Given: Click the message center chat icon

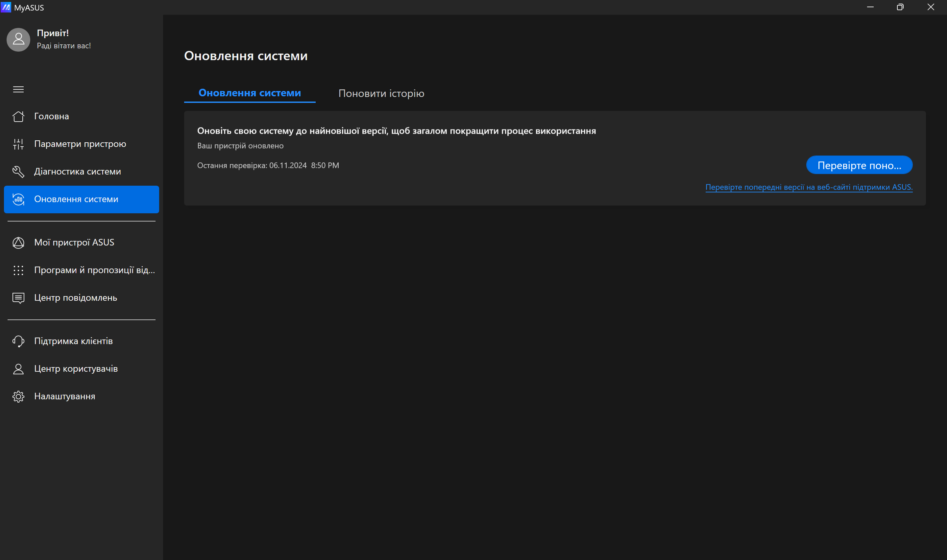Looking at the screenshot, I should [x=18, y=298].
